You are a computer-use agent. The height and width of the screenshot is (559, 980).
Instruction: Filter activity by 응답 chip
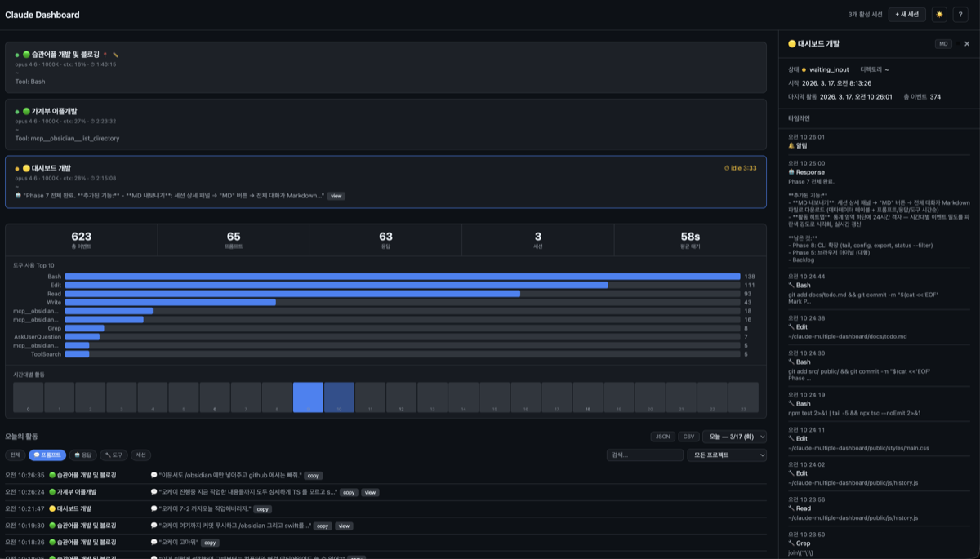pos(82,455)
